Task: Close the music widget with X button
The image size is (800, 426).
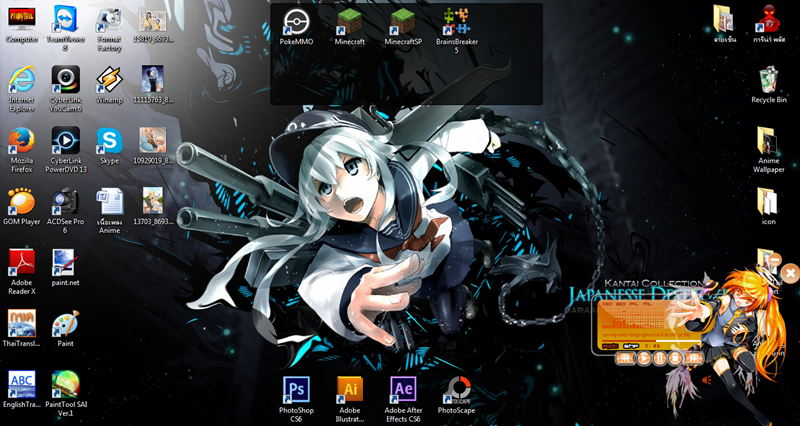Action: (x=790, y=274)
